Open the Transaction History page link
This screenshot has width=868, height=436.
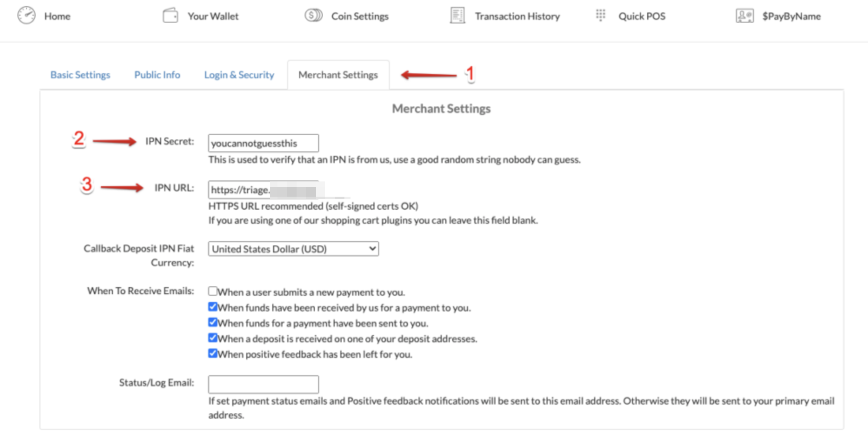click(517, 17)
